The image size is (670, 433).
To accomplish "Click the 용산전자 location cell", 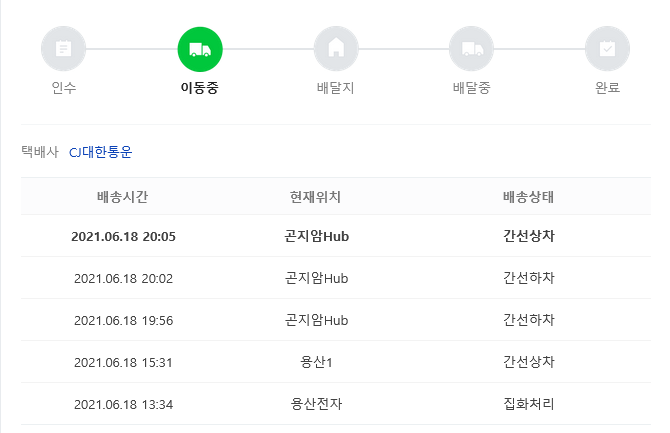I will [x=315, y=404].
